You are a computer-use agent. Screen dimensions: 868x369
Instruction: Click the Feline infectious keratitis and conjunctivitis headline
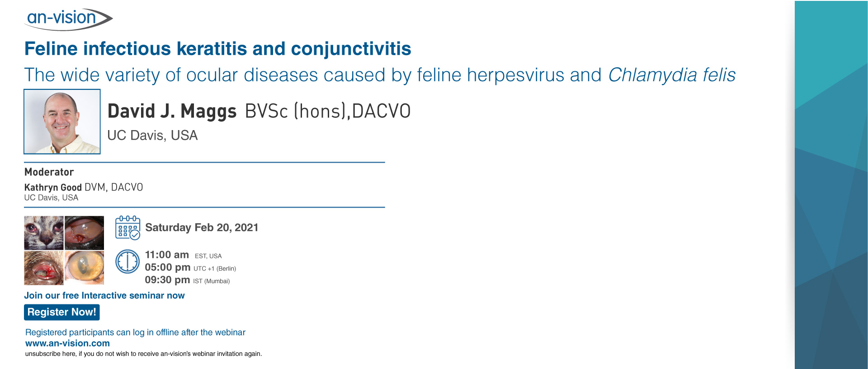(217, 49)
